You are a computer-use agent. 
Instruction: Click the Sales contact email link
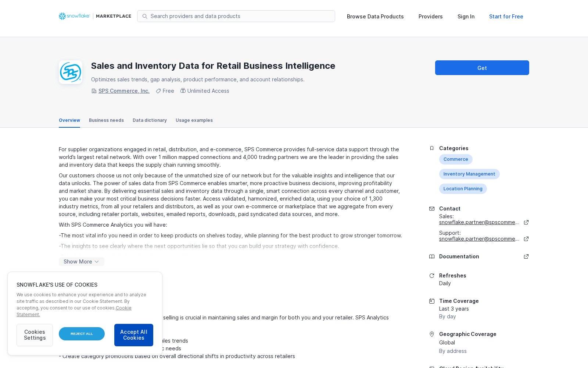(x=479, y=222)
